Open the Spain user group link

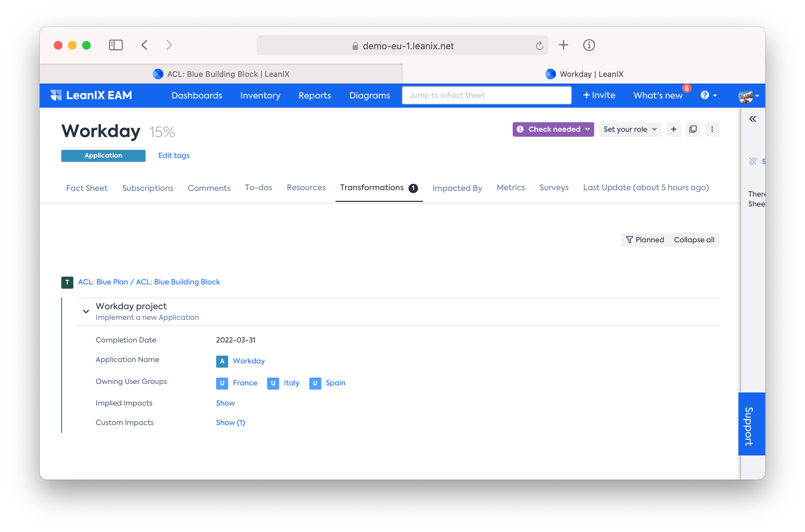coord(336,383)
